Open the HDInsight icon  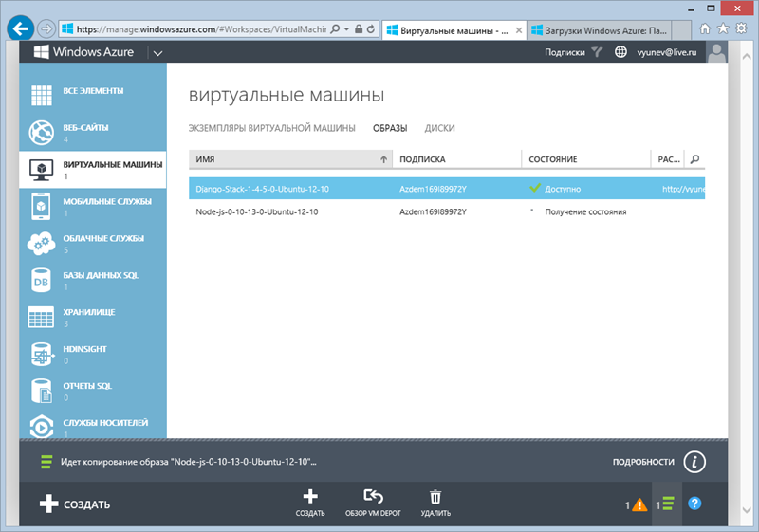click(42, 354)
